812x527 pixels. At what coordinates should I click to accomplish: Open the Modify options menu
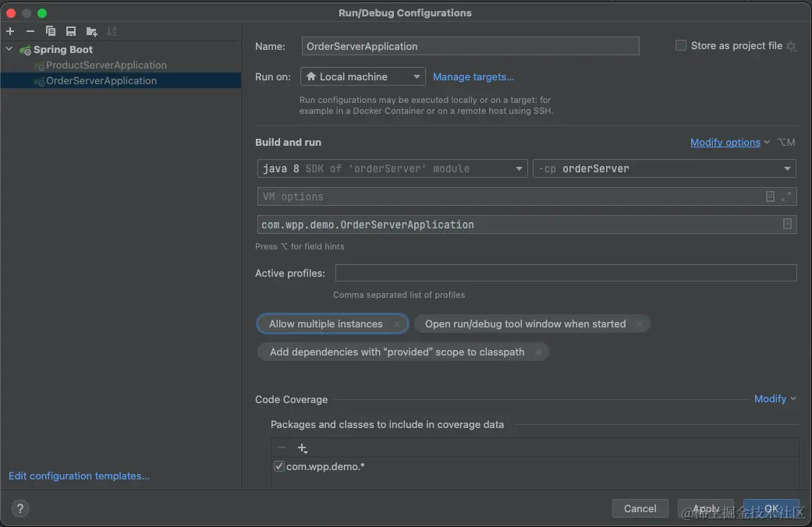[725, 143]
